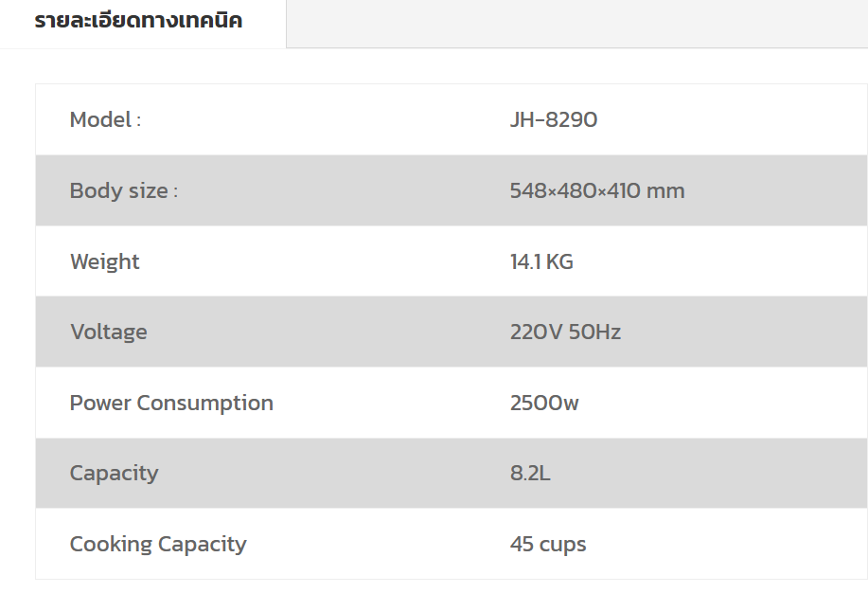Image resolution: width=868 pixels, height=611 pixels.
Task: Click the 14.1 KG weight value
Action: point(541,261)
